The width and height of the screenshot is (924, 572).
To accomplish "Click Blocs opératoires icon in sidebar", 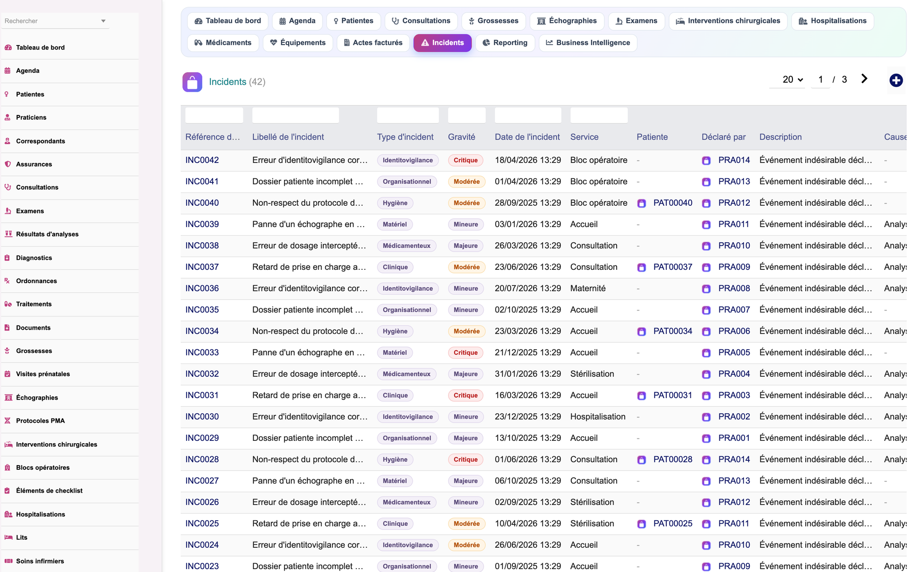I will 7,467.
